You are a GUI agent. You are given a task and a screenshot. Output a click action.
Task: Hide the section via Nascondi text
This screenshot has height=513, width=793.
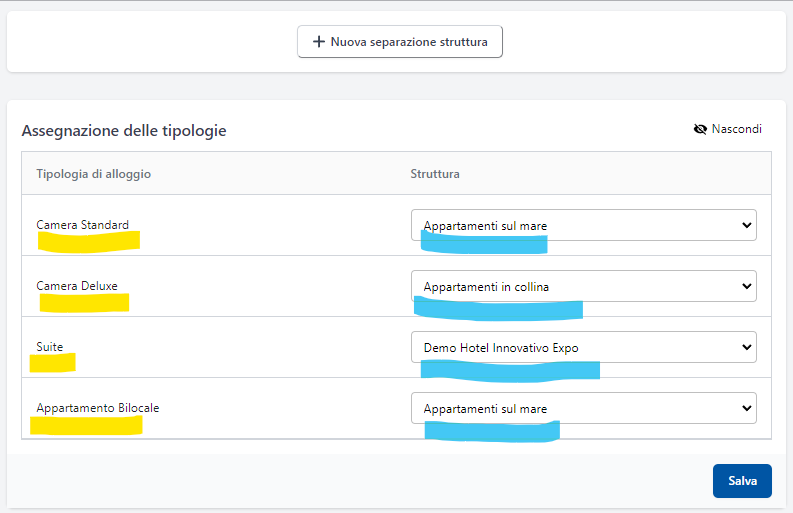[x=736, y=130]
